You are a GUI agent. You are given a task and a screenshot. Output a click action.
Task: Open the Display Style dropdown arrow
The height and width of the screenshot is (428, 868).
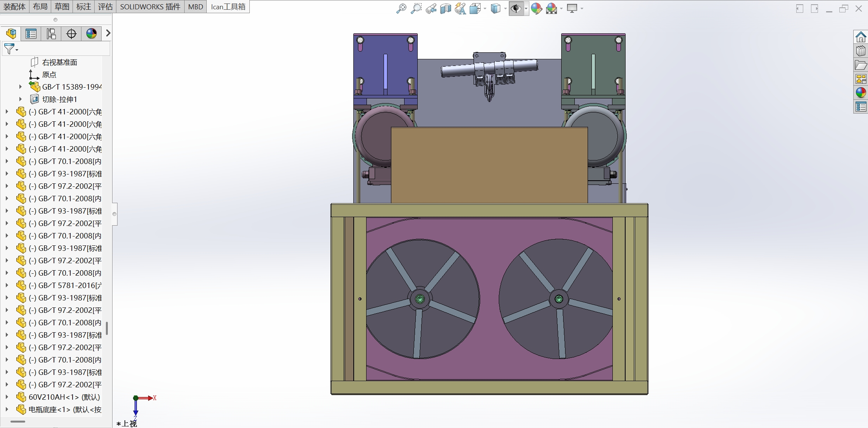505,9
